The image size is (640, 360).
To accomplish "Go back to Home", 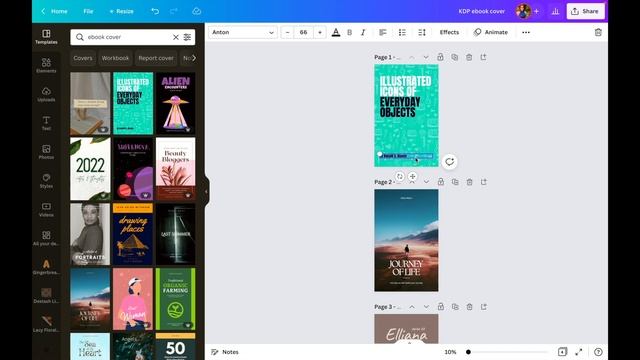I will 54,11.
